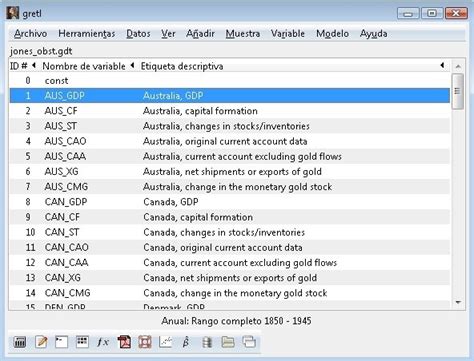Click 'Australia, capital formation' label
The image size is (474, 361).
coord(200,111)
